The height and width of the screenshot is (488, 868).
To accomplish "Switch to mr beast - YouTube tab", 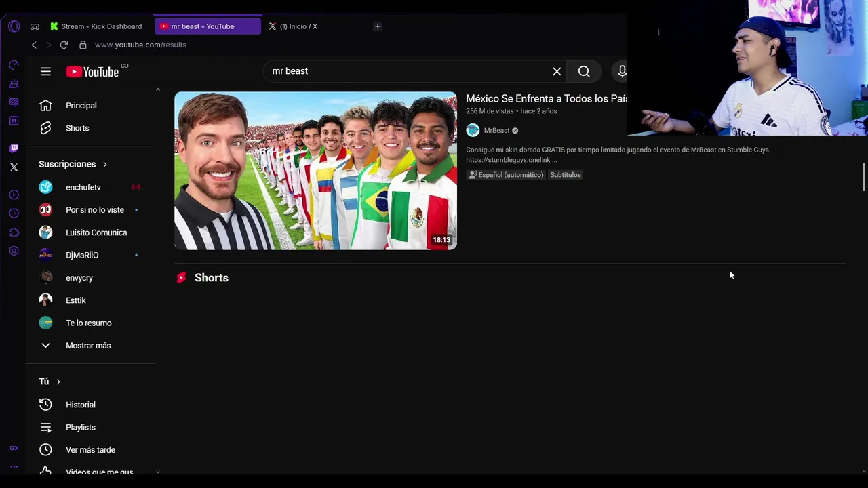I will tap(208, 26).
